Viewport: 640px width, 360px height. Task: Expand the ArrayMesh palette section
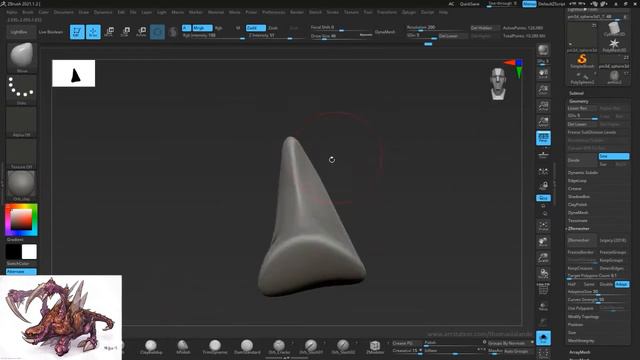580,352
